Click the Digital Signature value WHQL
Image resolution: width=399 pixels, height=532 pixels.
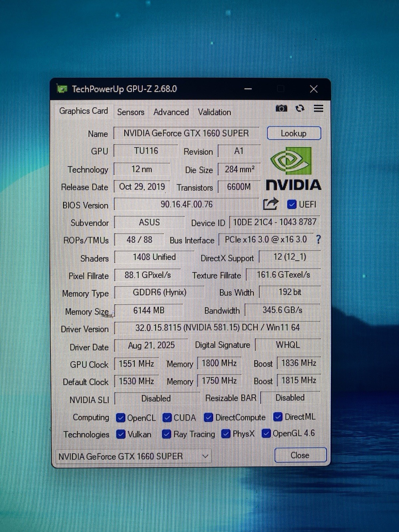288,345
